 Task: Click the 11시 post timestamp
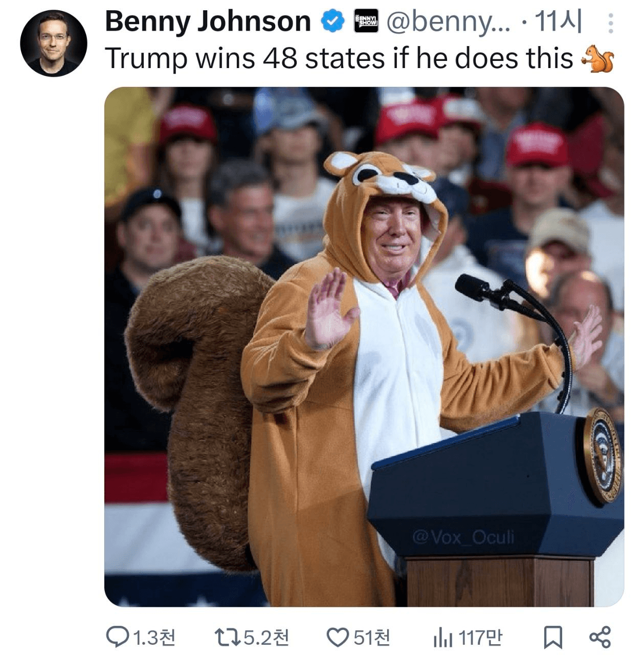click(558, 22)
